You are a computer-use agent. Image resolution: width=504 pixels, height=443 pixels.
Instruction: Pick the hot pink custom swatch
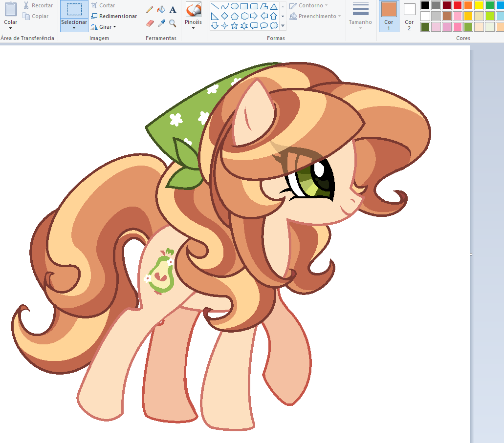(x=458, y=27)
